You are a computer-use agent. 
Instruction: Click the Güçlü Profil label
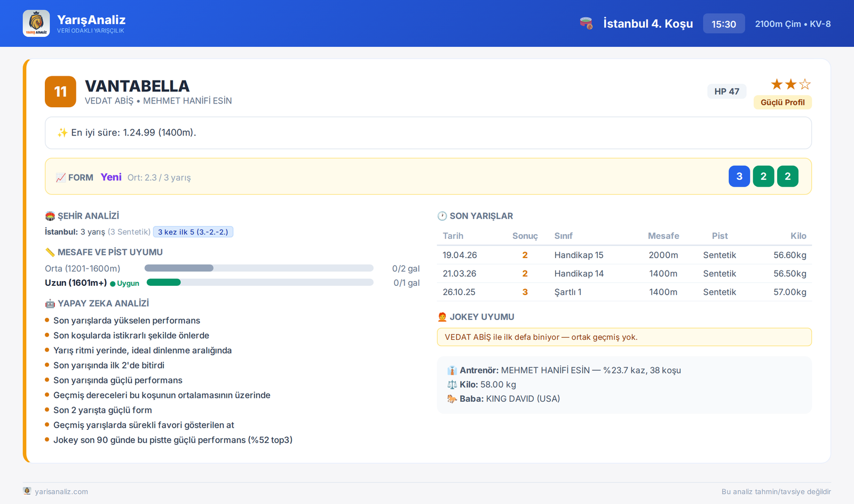pyautogui.click(x=782, y=102)
